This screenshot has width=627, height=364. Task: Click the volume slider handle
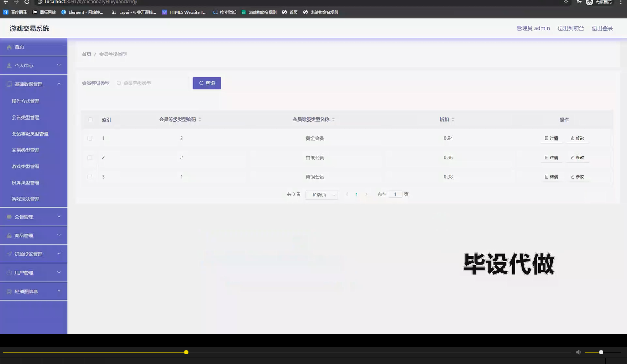[x=601, y=352]
